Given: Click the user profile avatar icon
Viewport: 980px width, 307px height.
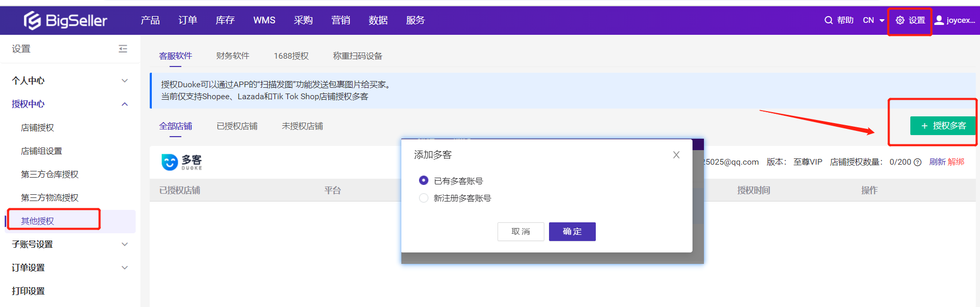Looking at the screenshot, I should (x=939, y=20).
